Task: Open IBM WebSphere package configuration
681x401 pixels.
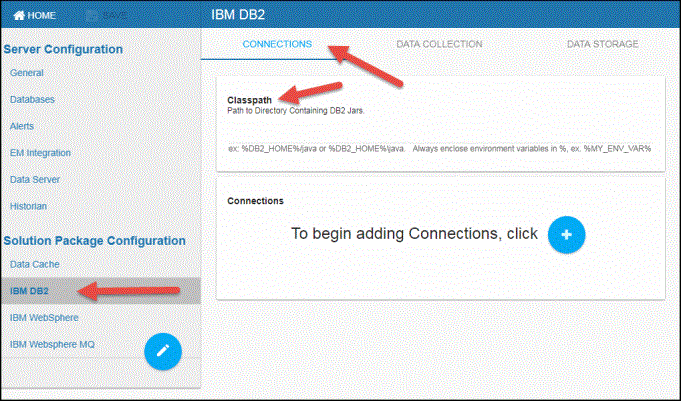Action: [43, 317]
